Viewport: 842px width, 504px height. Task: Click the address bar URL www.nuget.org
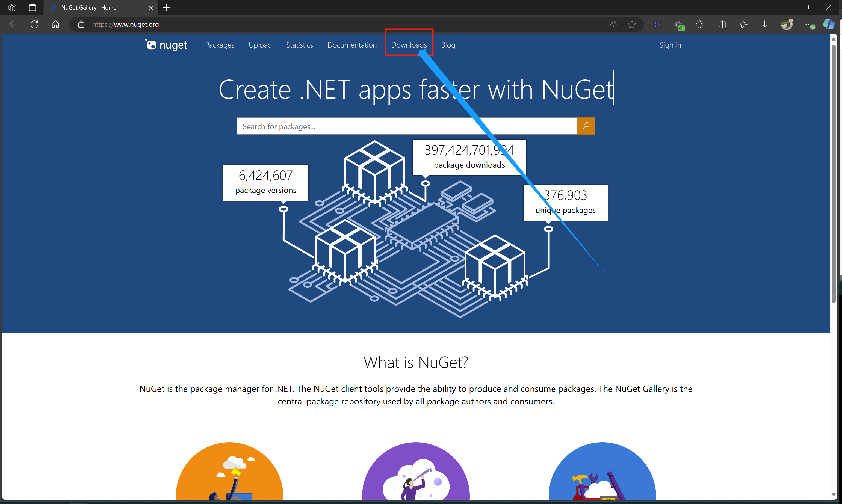click(x=125, y=25)
